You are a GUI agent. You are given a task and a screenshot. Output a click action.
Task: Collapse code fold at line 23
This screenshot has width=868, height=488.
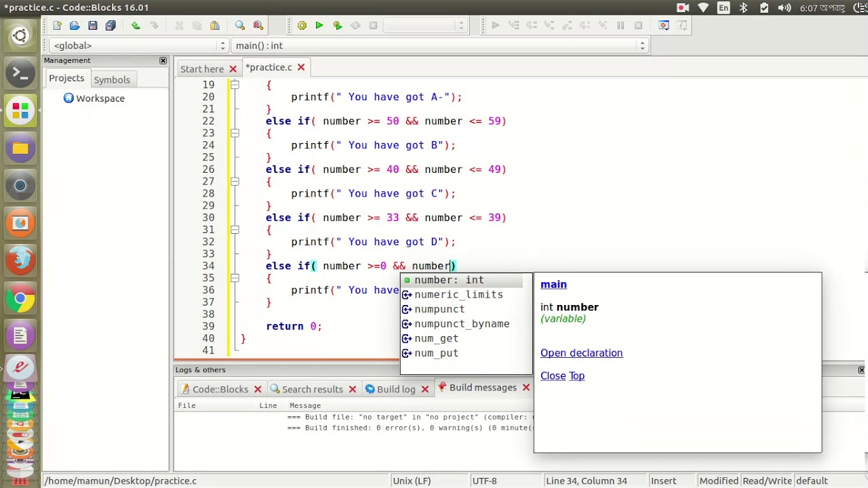[x=235, y=133]
